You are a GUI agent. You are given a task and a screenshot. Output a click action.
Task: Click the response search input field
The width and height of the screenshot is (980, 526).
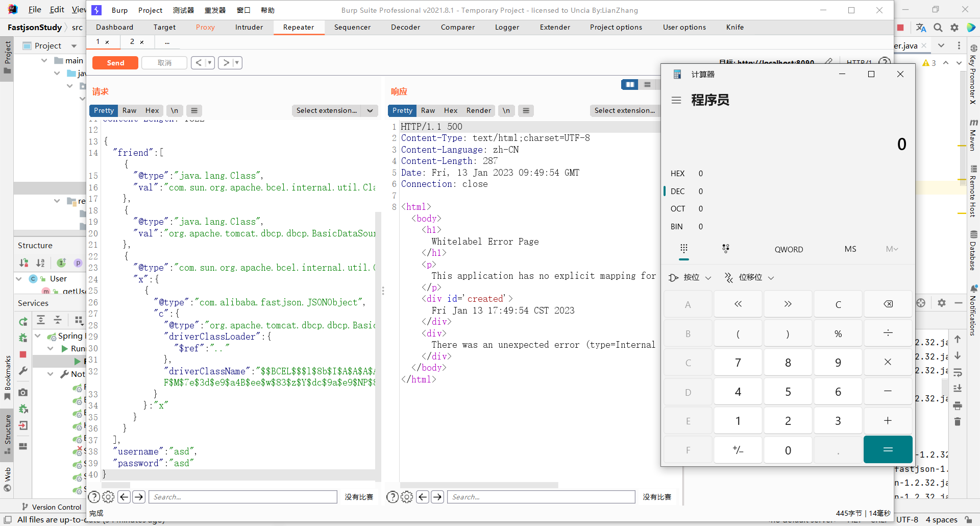[x=541, y=497]
